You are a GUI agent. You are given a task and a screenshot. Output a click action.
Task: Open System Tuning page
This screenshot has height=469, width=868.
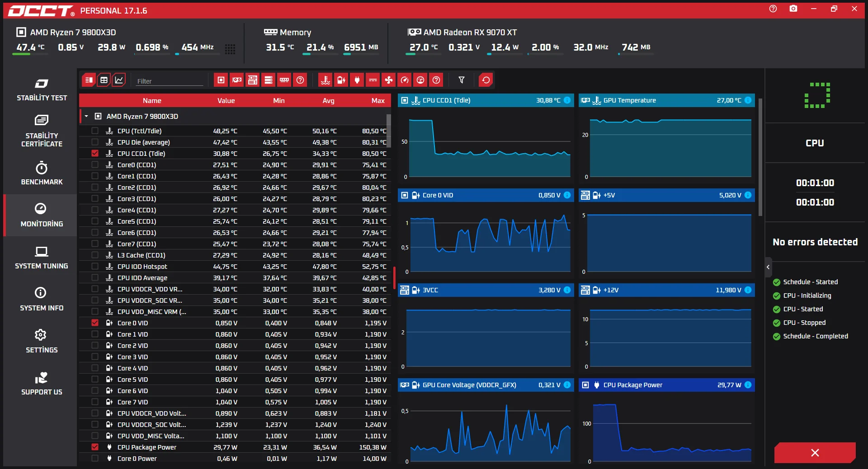pyautogui.click(x=42, y=258)
